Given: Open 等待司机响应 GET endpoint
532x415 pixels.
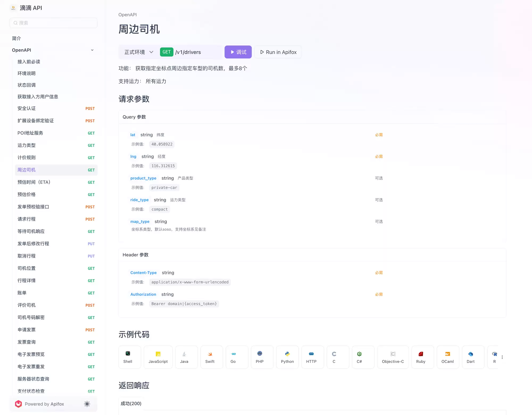Looking at the screenshot, I should 56,231.
